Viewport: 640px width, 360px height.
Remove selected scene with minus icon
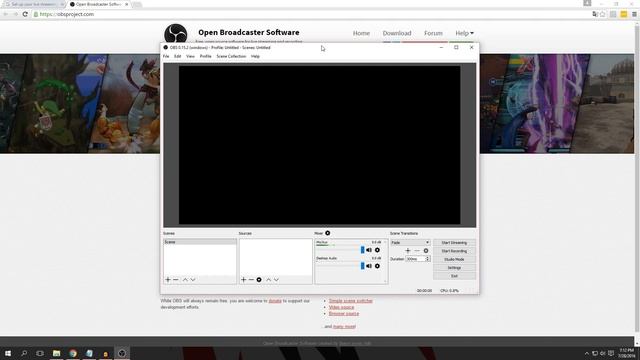point(176,280)
